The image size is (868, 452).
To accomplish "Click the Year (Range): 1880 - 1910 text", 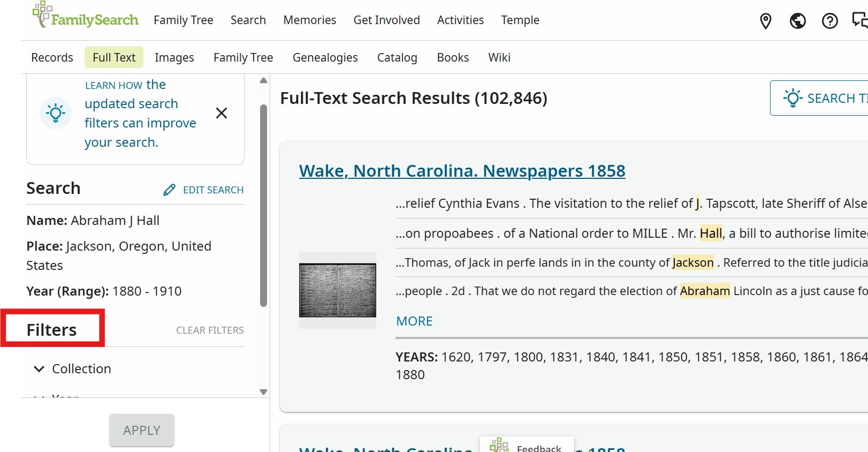I will tap(104, 291).
